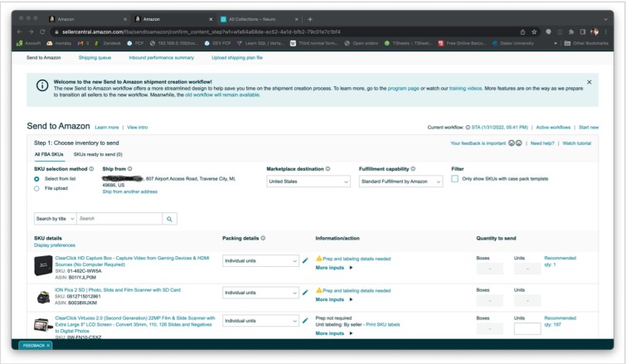Click Units field for ClearClick Virtuoso
626x364 pixels.
(x=527, y=328)
